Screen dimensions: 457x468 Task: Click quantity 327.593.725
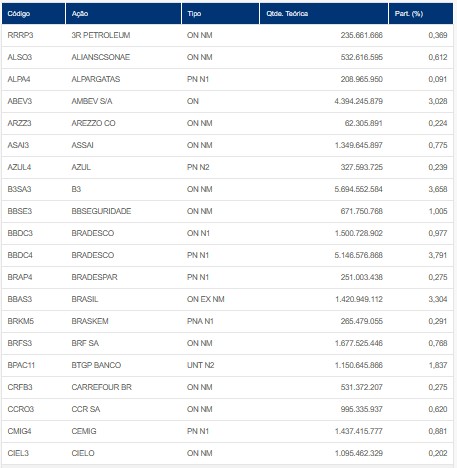point(362,167)
